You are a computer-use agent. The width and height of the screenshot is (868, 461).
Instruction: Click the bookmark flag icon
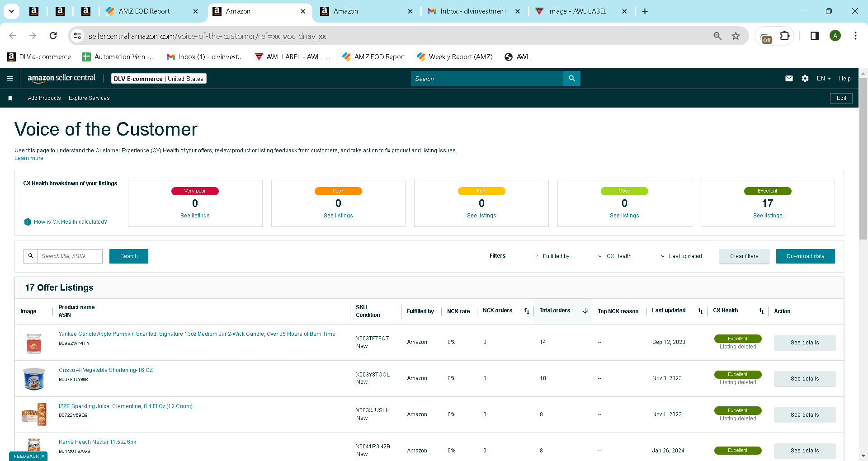click(x=10, y=98)
